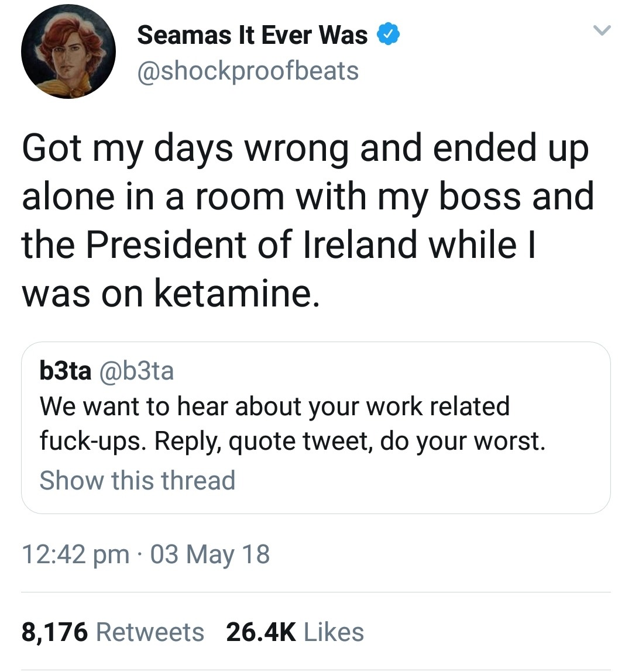Click Show this thread
Viewport: 632px width, 672px height.
pyautogui.click(x=137, y=480)
